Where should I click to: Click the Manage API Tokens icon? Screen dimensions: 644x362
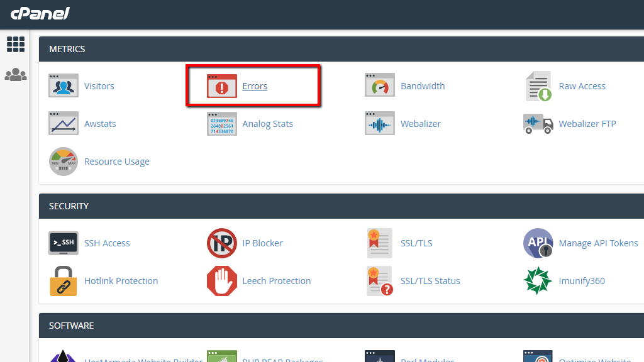coord(538,243)
